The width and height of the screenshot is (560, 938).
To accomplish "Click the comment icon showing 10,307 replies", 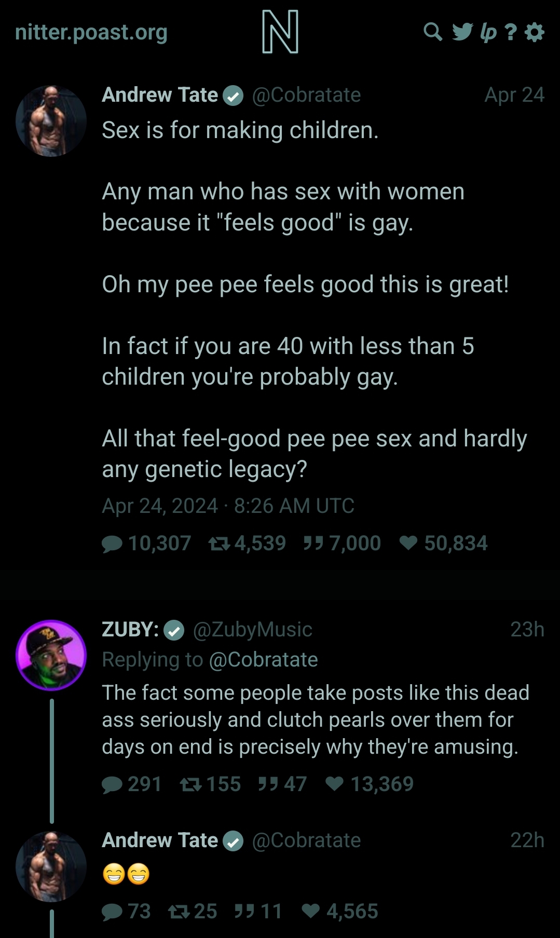I will point(112,543).
